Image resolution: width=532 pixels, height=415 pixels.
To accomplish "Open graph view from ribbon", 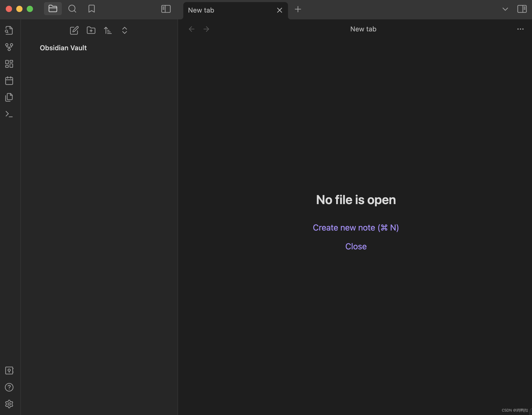I will tap(9, 47).
